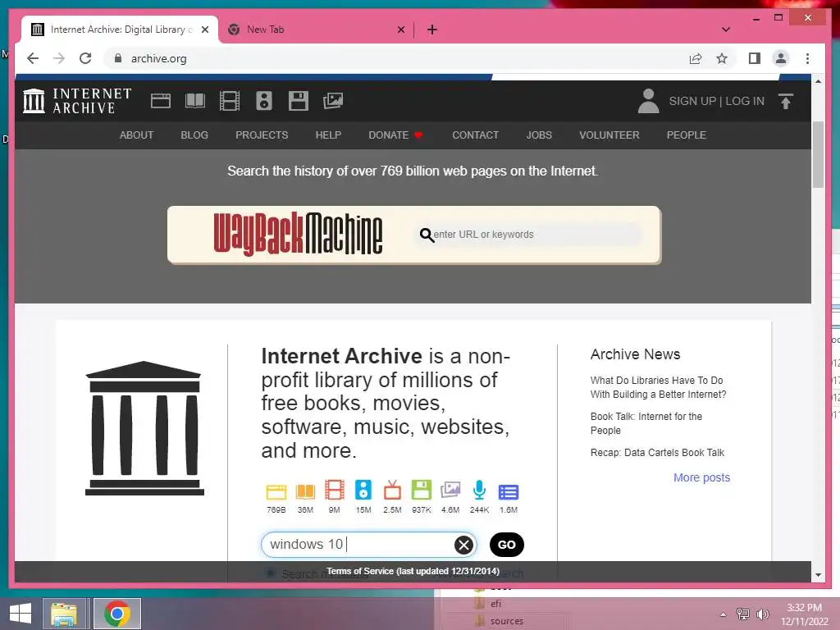Viewport: 840px width, 630px height.
Task: Open the Video film icon in top bar
Action: (x=230, y=101)
